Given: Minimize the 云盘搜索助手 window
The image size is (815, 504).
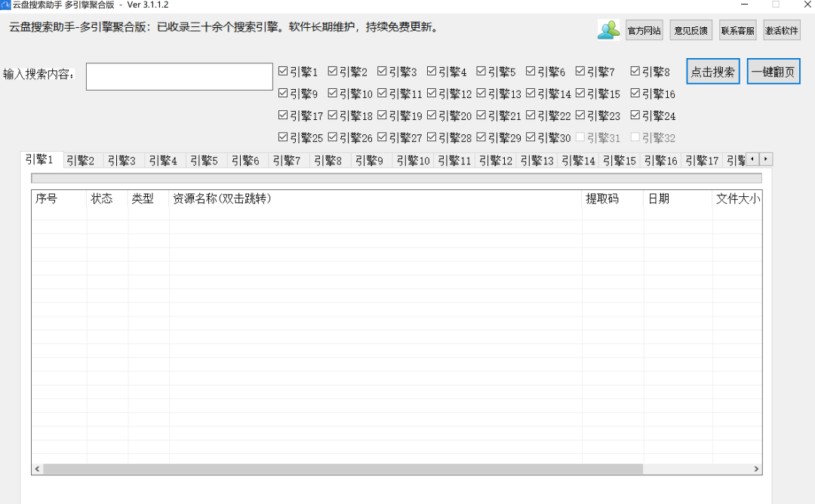Looking at the screenshot, I should coord(744,5).
